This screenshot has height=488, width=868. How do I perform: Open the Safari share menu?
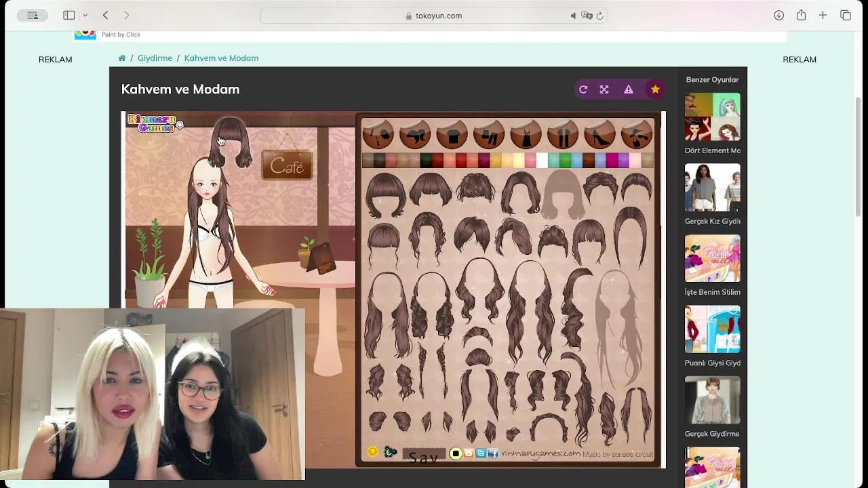801,15
